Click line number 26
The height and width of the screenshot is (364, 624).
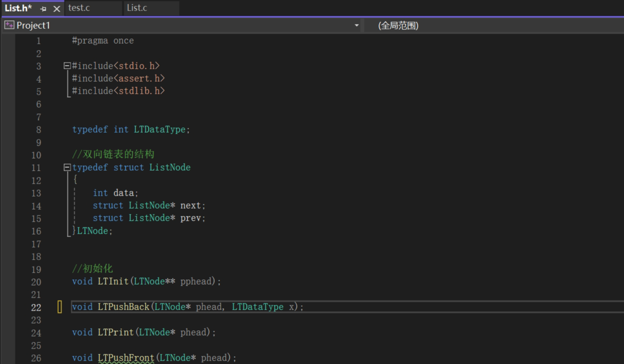[36, 358]
